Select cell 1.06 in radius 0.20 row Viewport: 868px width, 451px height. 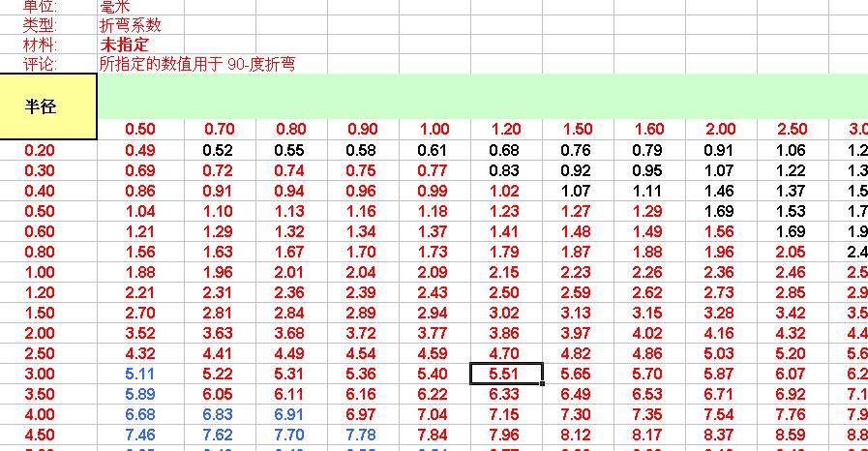pos(791,150)
